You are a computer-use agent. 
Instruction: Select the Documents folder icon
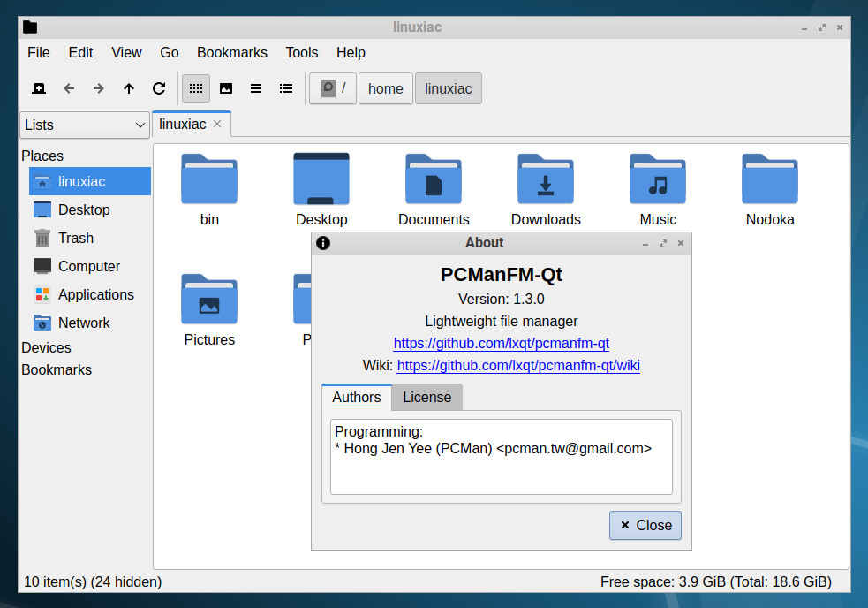434,179
